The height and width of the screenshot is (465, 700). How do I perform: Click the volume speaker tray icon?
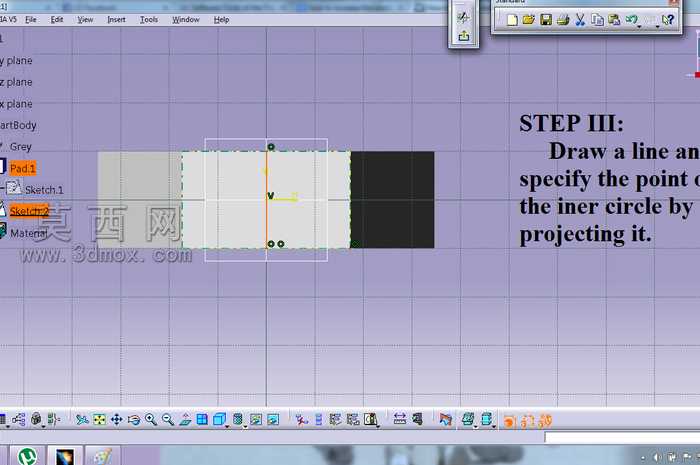657,457
